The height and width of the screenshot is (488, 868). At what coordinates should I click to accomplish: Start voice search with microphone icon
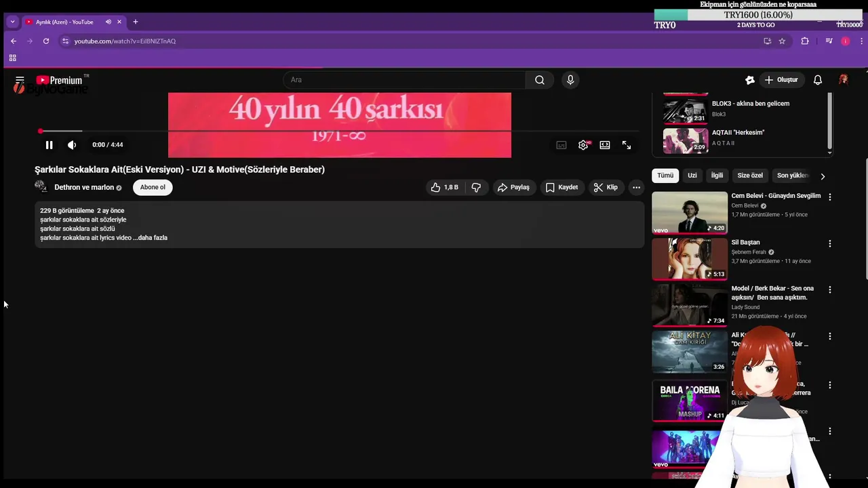click(570, 80)
